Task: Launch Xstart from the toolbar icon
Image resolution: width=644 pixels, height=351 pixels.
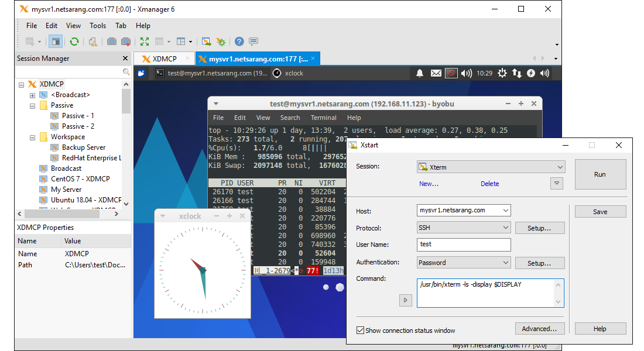Action: 207,42
